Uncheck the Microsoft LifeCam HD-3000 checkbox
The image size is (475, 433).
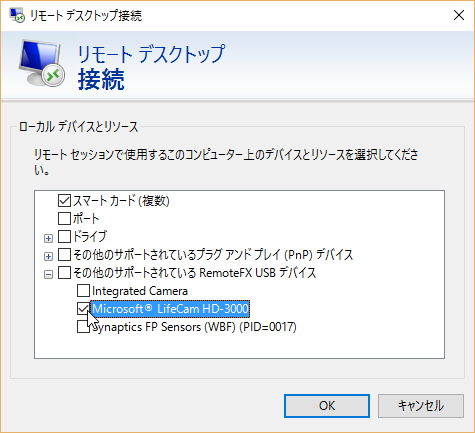[83, 309]
